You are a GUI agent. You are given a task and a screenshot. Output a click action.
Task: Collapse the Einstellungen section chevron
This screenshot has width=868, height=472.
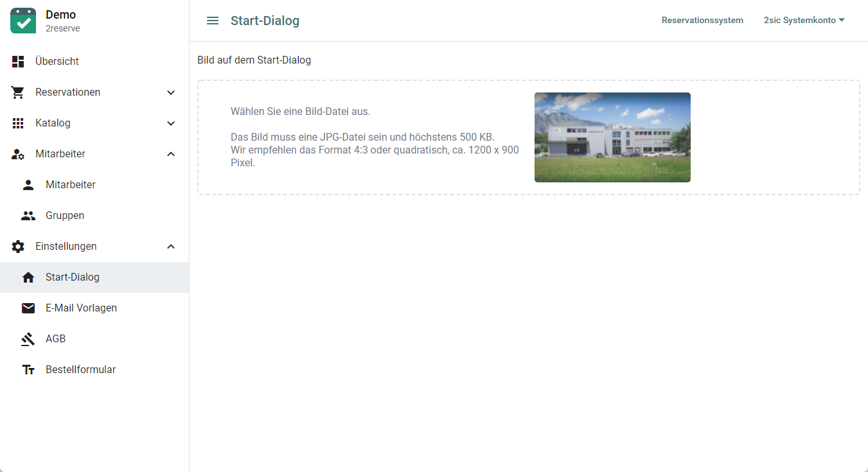pyautogui.click(x=171, y=247)
